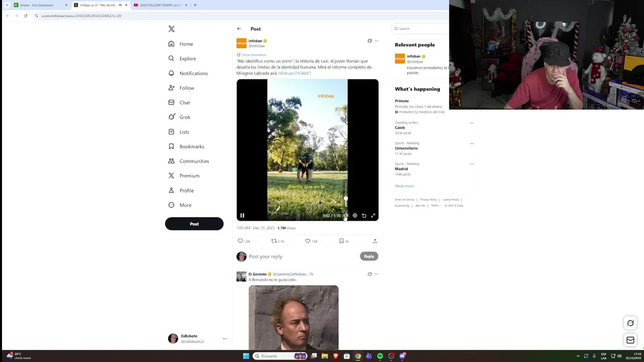This screenshot has width=644, height=362.
Task: Open Home from the sidebar
Action: pyautogui.click(x=181, y=44)
